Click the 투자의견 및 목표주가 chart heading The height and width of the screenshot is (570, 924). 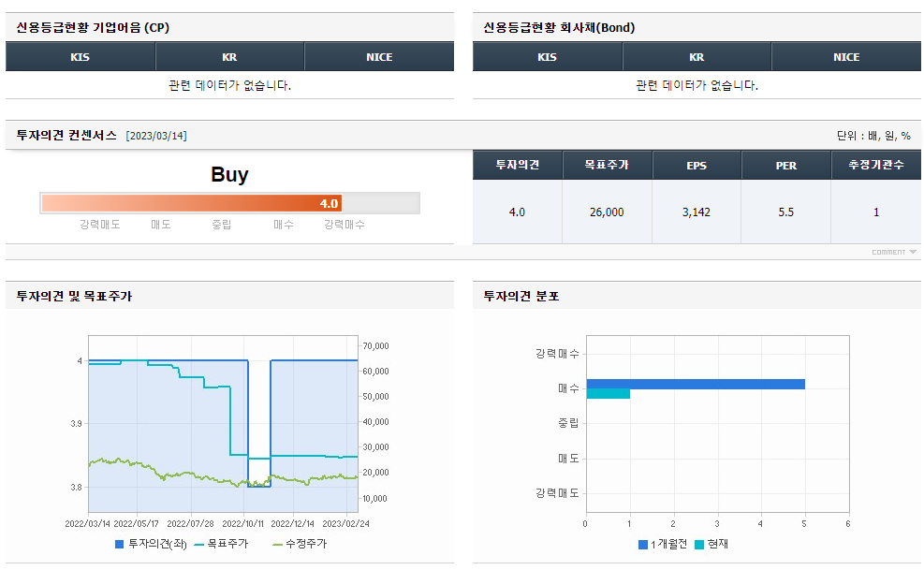pos(74,296)
